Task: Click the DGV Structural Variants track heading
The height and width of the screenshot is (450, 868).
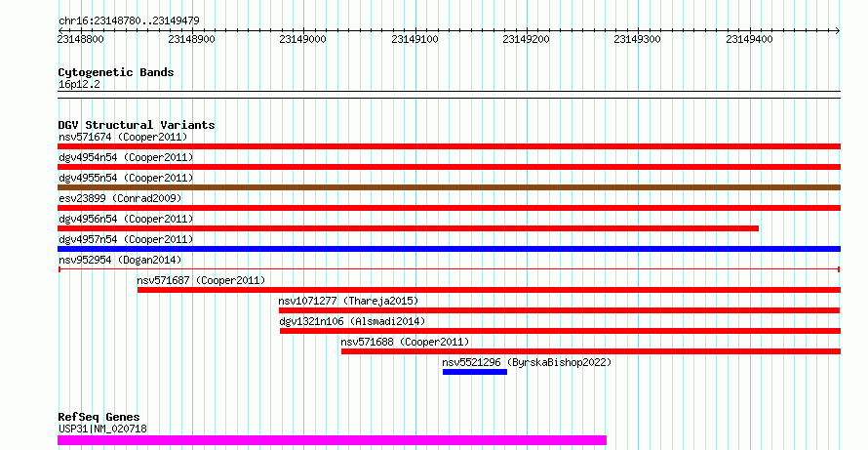Action: pyautogui.click(x=137, y=125)
